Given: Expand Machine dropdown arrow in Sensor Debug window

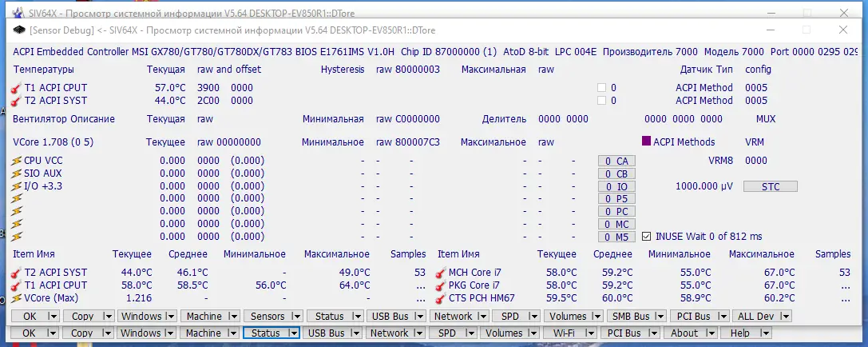Looking at the screenshot, I should pos(233,317).
